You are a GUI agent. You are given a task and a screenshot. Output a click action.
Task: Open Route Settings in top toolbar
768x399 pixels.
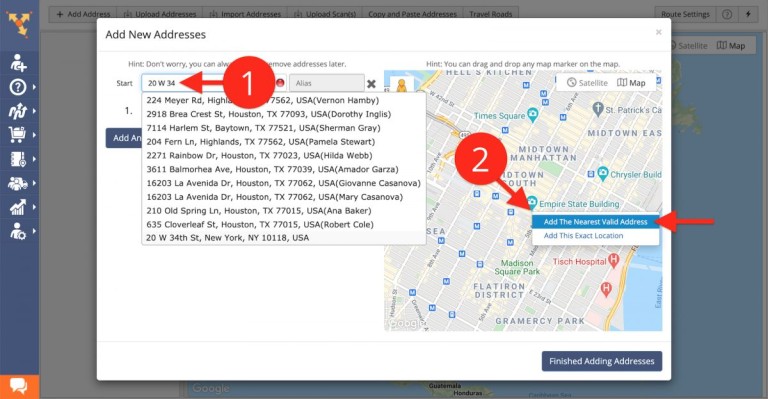[x=685, y=14]
